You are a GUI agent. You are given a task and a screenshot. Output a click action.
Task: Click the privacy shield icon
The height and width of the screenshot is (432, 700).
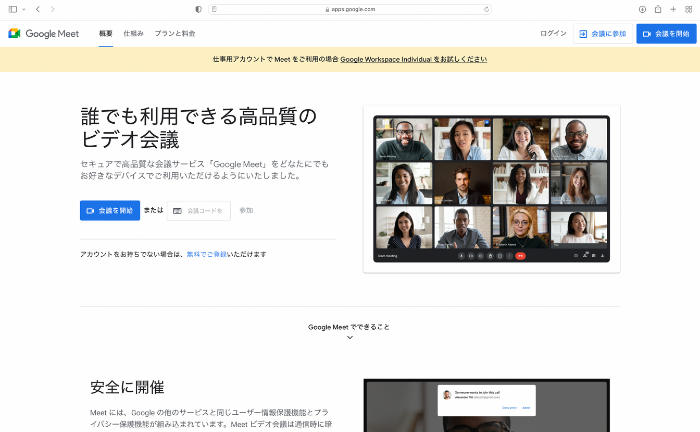point(199,9)
